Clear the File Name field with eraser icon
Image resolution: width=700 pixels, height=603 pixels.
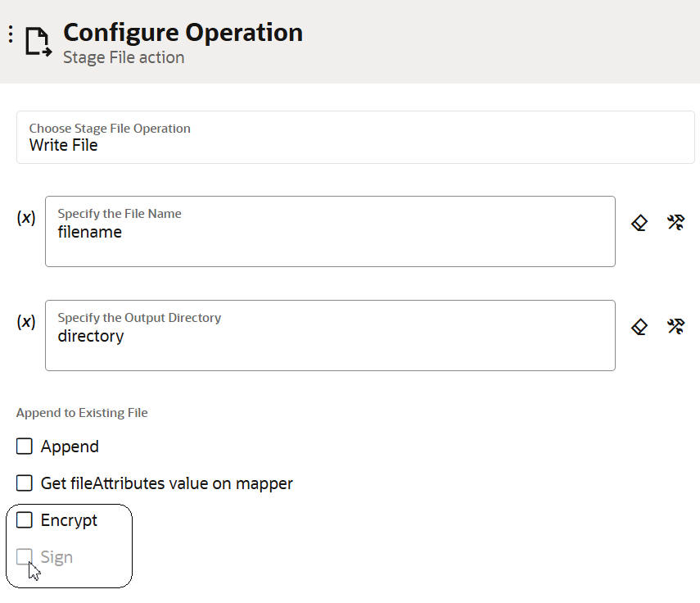pyautogui.click(x=639, y=222)
